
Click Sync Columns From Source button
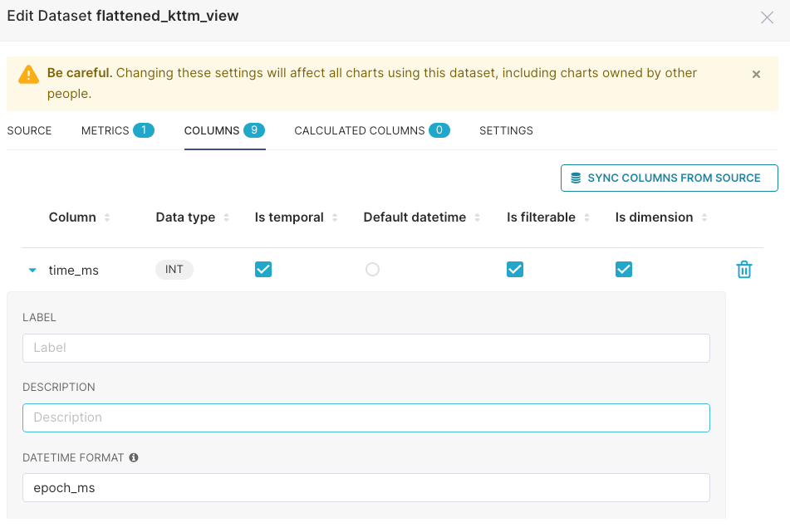pyautogui.click(x=669, y=178)
